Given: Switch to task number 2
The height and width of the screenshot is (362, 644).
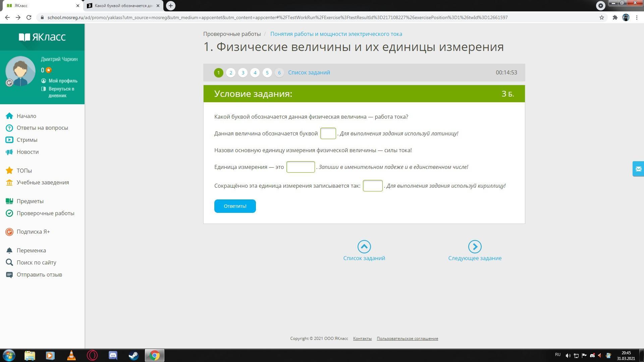Looking at the screenshot, I should pyautogui.click(x=231, y=73).
